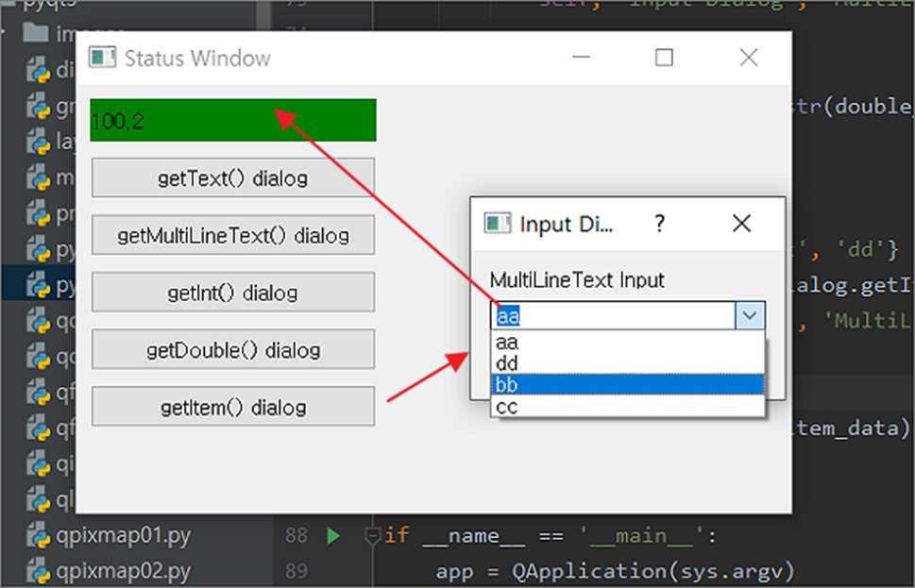Click the MultiLineText Input label
This screenshot has width=915, height=588.
[x=577, y=280]
